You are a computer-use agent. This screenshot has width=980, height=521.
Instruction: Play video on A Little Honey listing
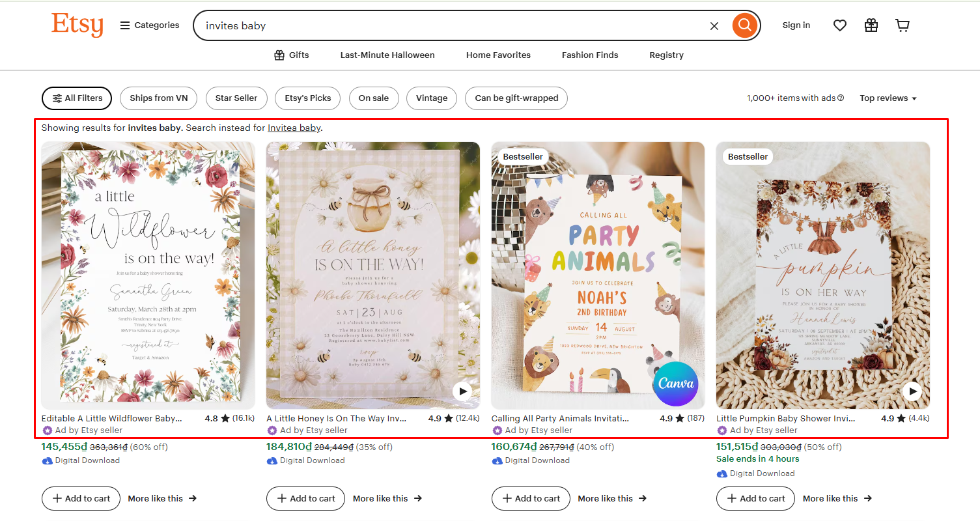pos(462,391)
